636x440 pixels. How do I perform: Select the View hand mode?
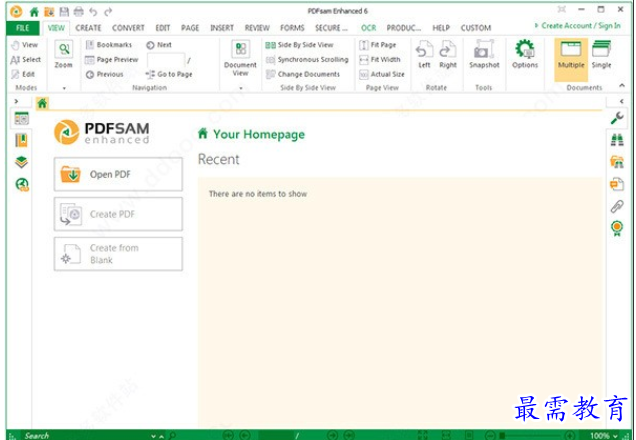[x=24, y=45]
